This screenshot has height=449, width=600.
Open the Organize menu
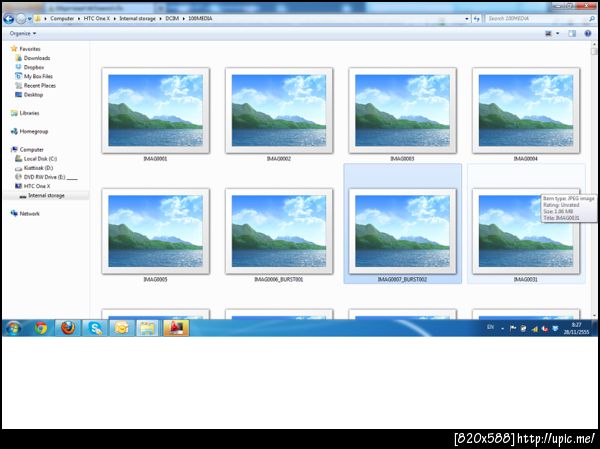coord(23,34)
